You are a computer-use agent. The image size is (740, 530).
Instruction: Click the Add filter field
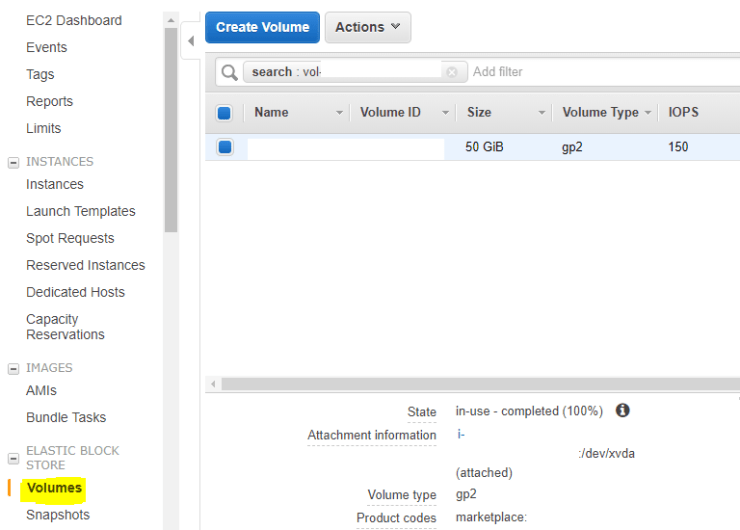pyautogui.click(x=497, y=72)
